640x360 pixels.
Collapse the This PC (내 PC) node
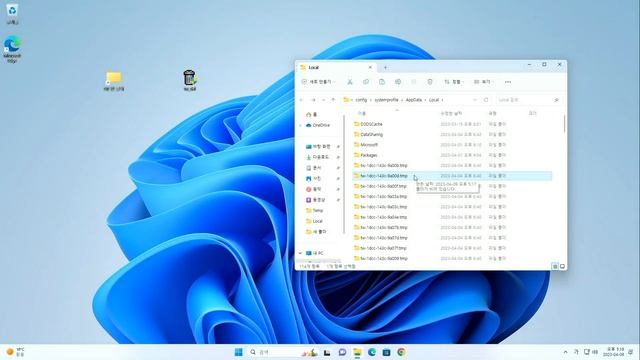301,253
